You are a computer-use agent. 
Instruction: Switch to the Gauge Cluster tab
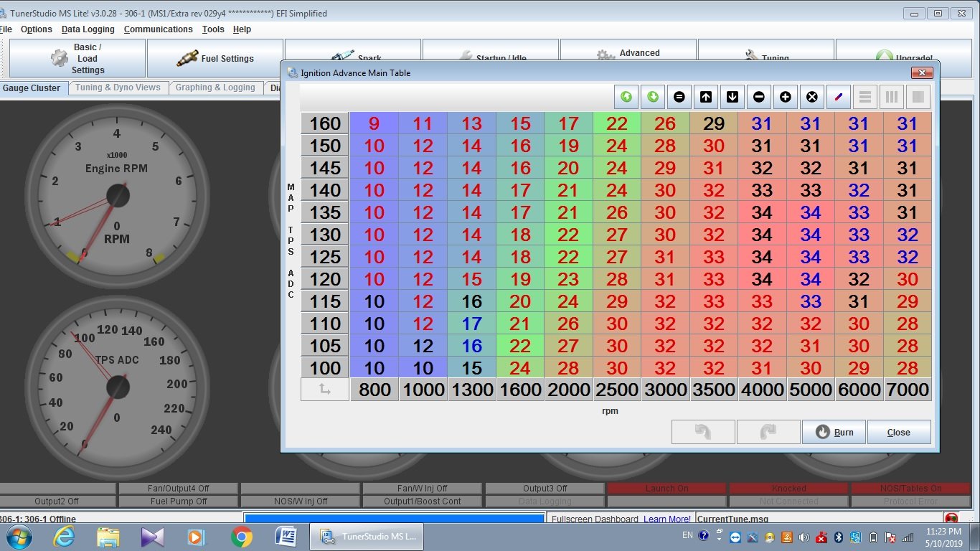tap(32, 88)
